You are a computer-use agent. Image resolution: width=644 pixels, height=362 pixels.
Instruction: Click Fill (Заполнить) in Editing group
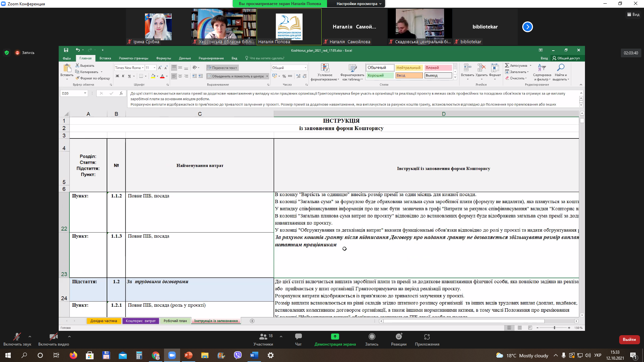click(517, 72)
